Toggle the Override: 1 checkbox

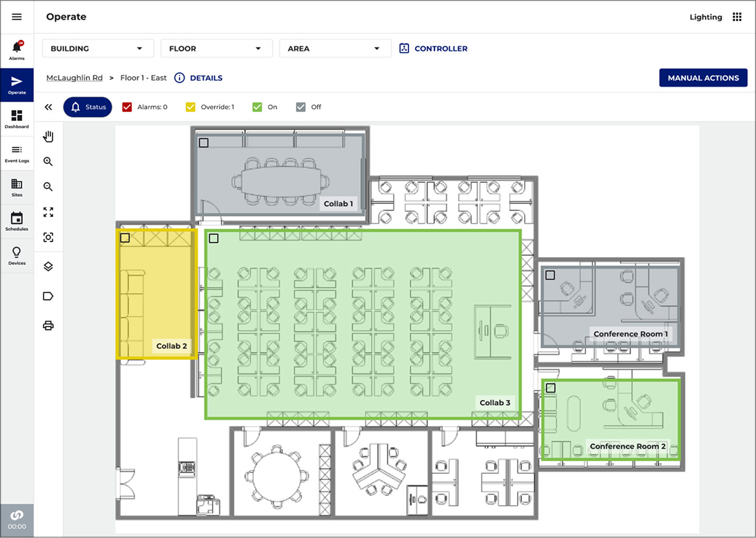(x=190, y=107)
